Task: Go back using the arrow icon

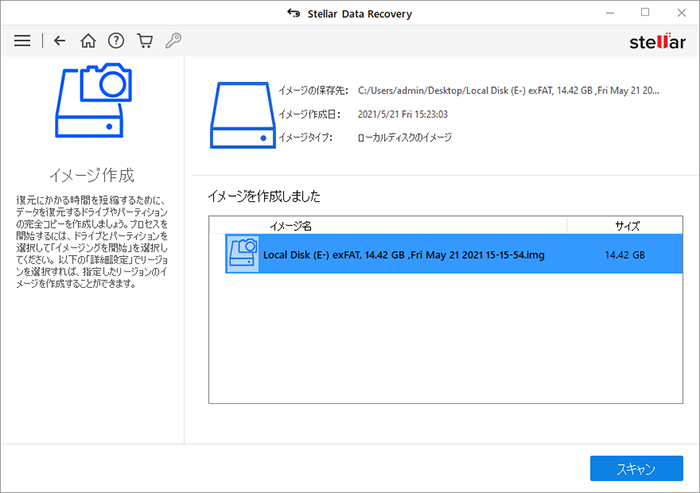Action: coord(60,41)
